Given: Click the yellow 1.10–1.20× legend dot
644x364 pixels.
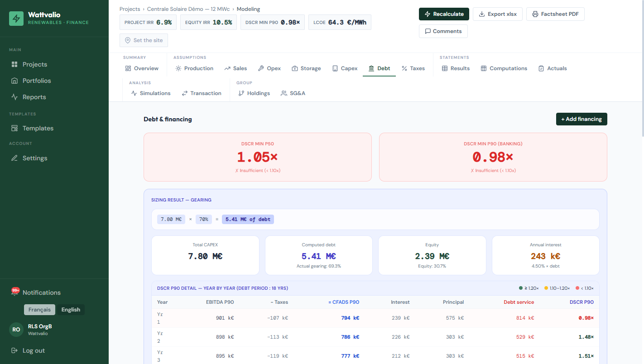Looking at the screenshot, I should coord(546,288).
